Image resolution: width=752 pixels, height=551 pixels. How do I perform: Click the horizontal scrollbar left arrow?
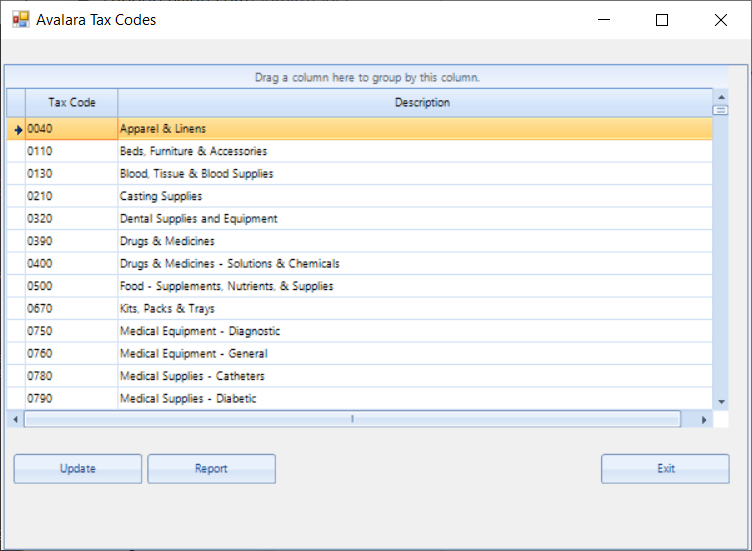pos(15,420)
